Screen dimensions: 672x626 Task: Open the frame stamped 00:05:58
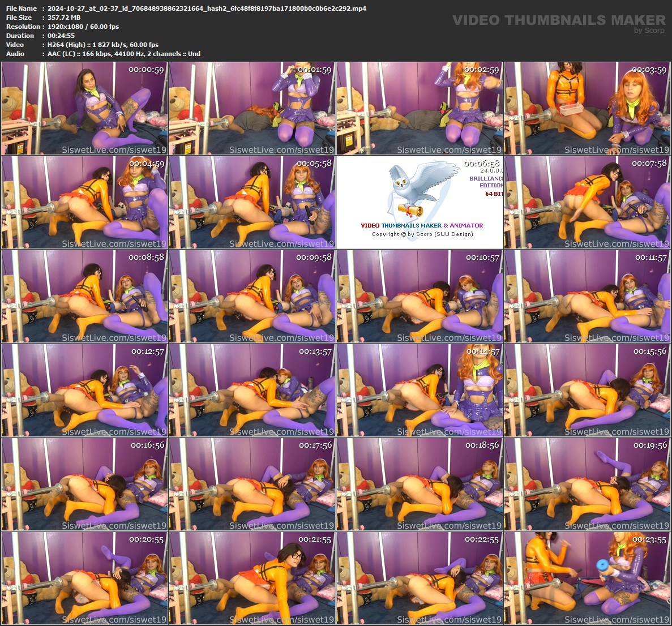[252, 202]
